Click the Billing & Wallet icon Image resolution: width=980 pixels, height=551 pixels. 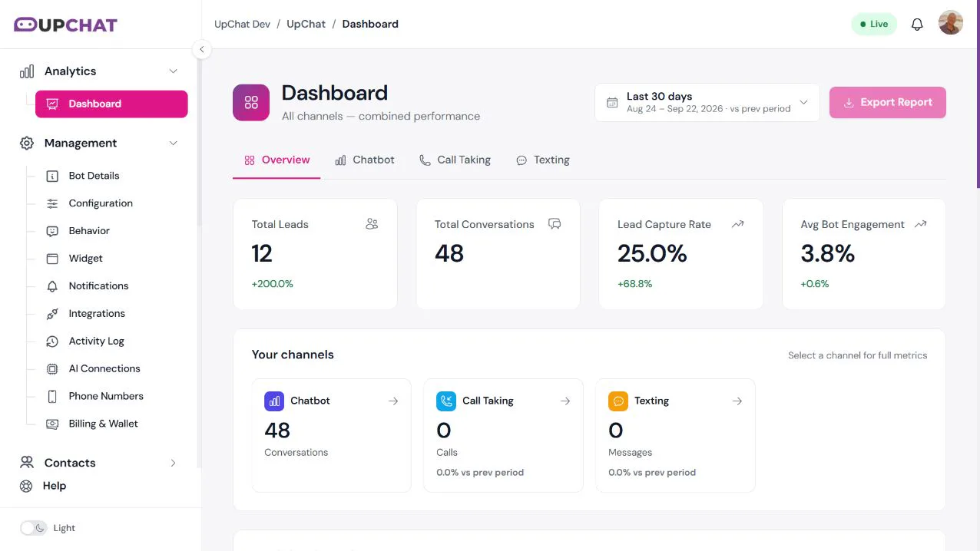pyautogui.click(x=52, y=424)
